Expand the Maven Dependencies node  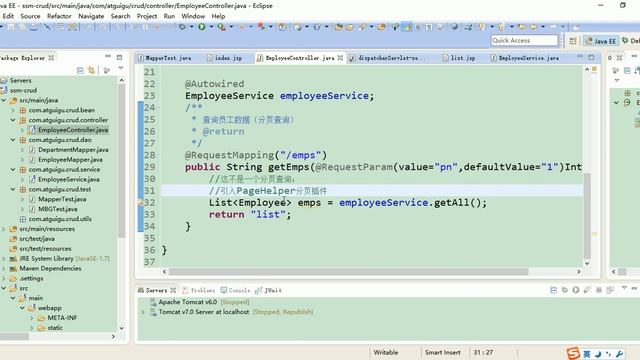tap(4, 269)
